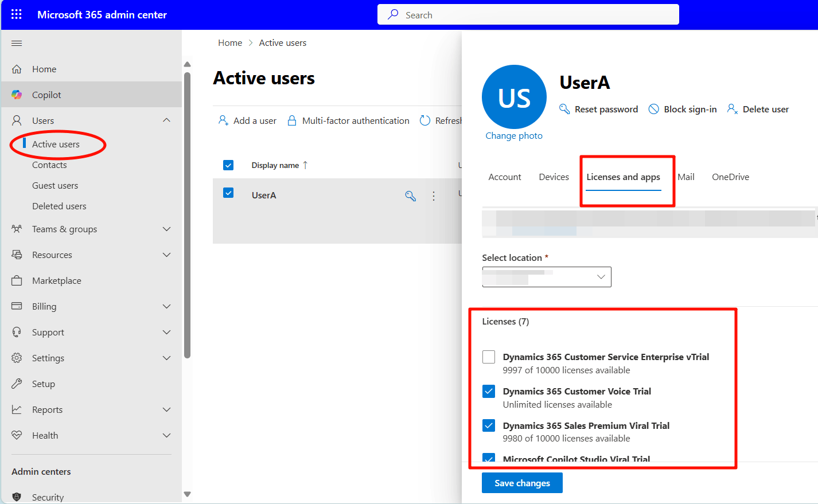The width and height of the screenshot is (818, 504).
Task: Expand the Billing chevron
Action: click(x=167, y=306)
